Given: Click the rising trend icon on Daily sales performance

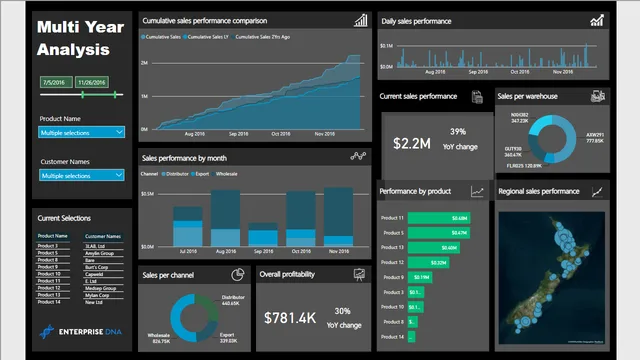Looking at the screenshot, I should [x=597, y=20].
